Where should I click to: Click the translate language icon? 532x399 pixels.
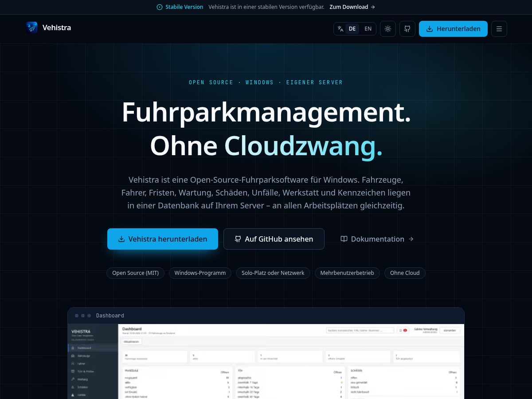tap(340, 29)
